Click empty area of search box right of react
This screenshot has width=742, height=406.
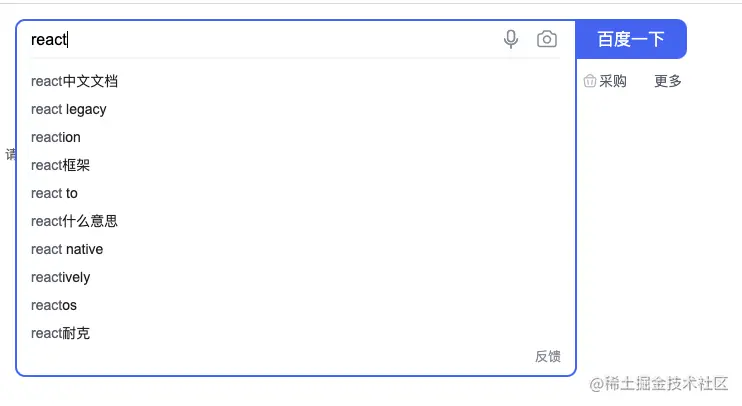click(284, 39)
